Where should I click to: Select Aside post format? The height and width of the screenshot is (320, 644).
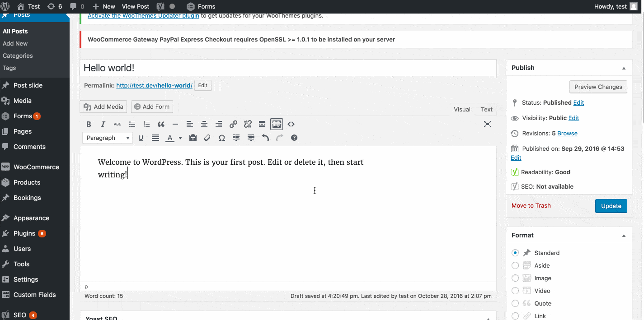[515, 265]
